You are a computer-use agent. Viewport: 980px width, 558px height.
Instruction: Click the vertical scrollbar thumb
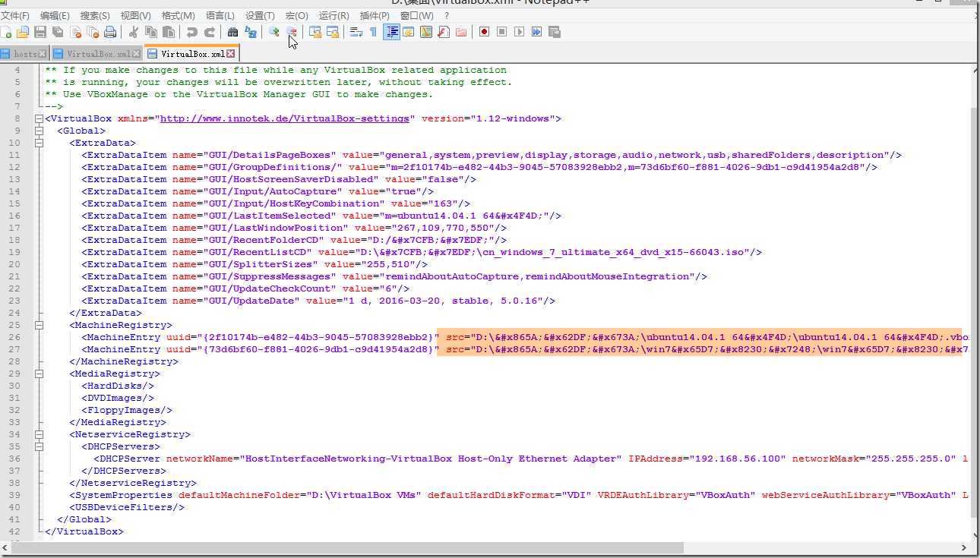click(974, 311)
